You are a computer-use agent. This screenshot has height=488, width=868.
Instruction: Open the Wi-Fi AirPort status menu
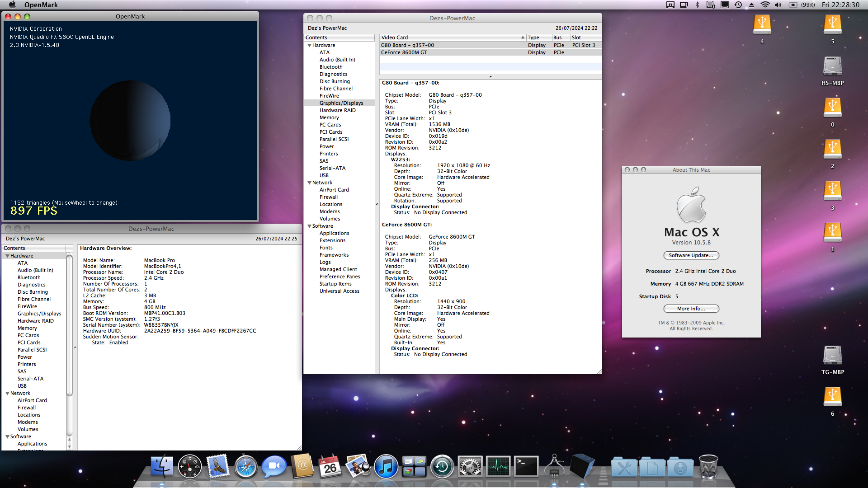[x=765, y=5]
